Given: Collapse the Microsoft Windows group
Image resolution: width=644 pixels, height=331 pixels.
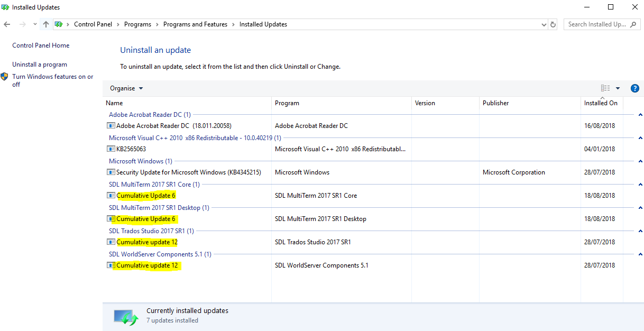Looking at the screenshot, I should 640,161.
